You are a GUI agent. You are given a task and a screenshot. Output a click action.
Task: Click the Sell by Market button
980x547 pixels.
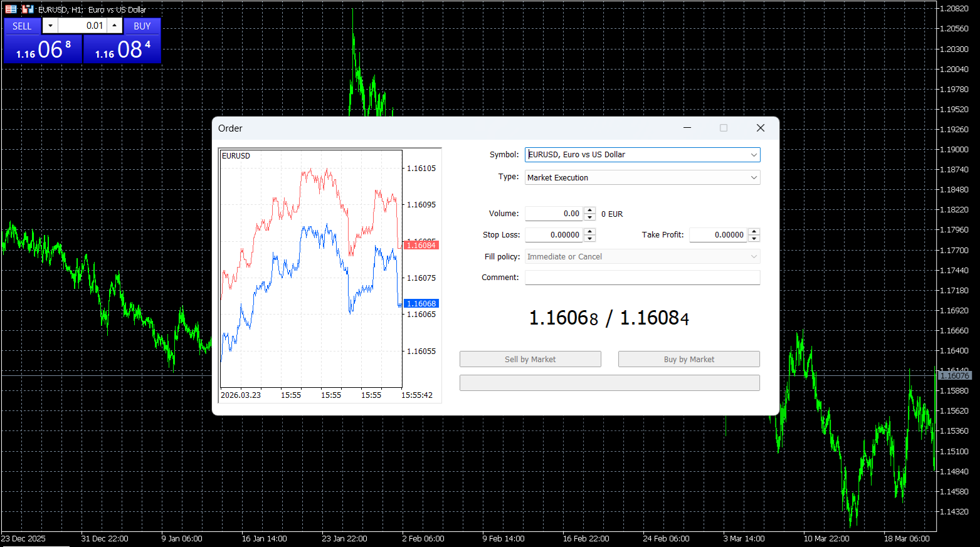click(x=530, y=359)
